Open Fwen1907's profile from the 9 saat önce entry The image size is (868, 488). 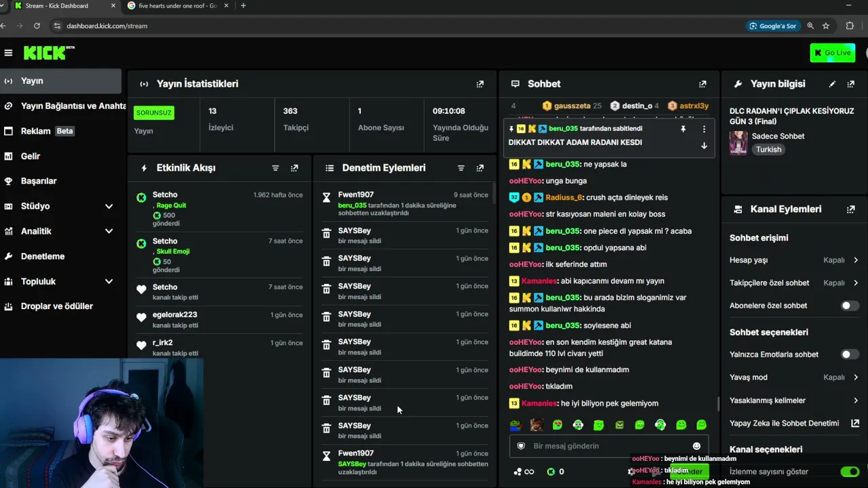(x=356, y=195)
